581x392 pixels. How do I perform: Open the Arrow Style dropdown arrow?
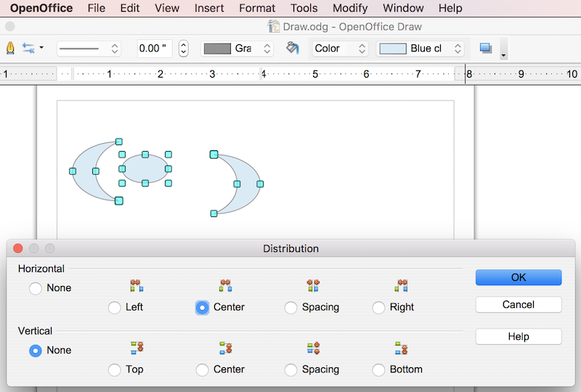click(x=41, y=47)
